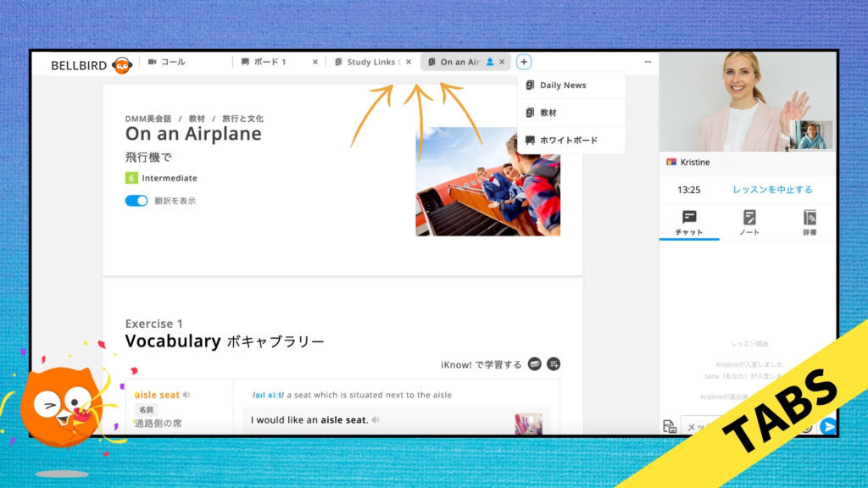Viewport: 868px width, 488px height.
Task: Click the camera icon on the コール button
Action: coord(153,61)
